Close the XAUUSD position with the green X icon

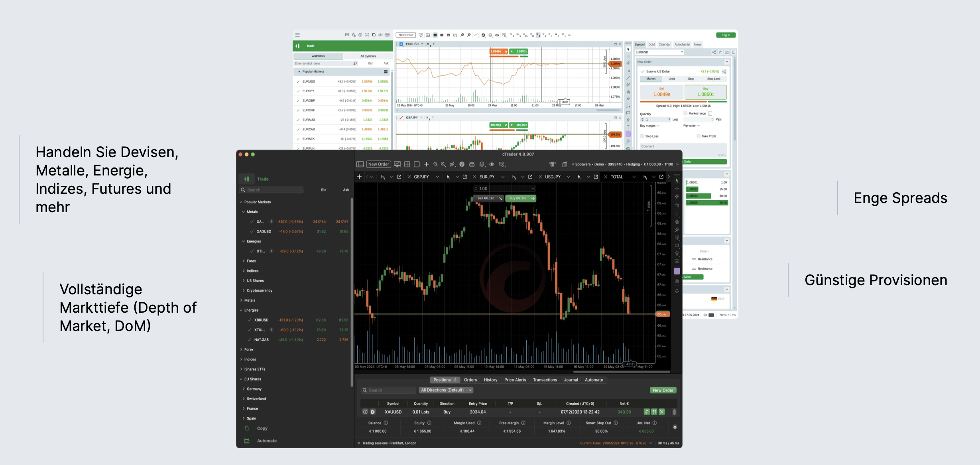(x=662, y=412)
